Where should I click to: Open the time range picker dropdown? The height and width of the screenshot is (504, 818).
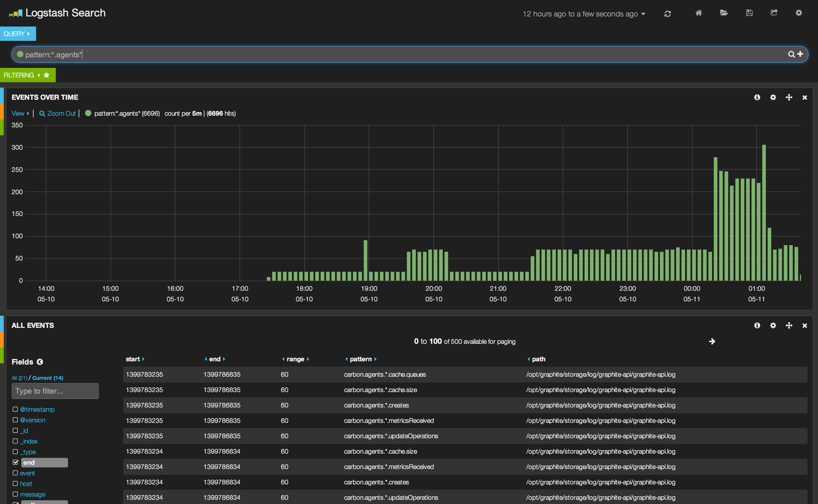584,14
